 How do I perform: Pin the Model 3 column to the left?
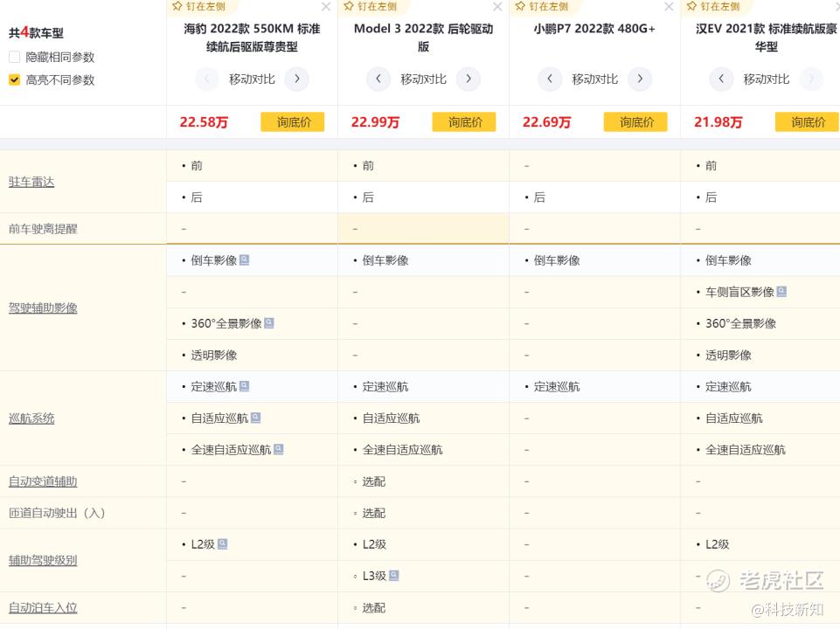click(x=371, y=6)
